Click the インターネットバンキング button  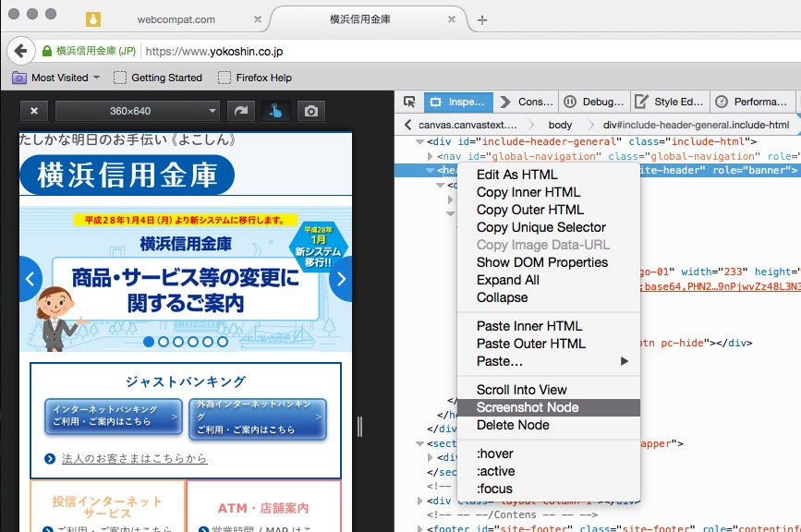[x=114, y=417]
